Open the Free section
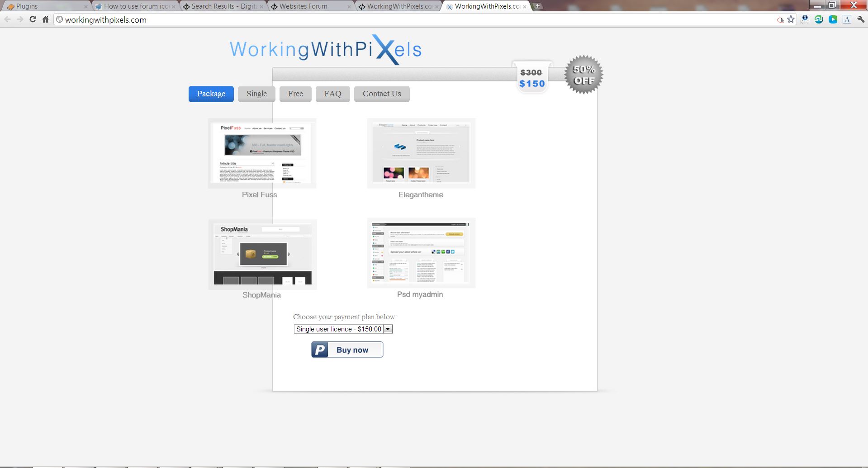The width and height of the screenshot is (868, 468). 295,94
